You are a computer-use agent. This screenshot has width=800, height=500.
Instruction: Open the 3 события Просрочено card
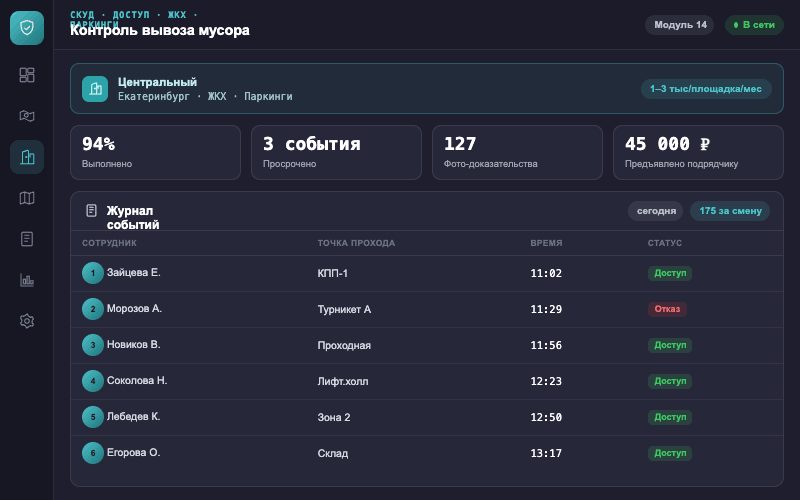pos(336,153)
